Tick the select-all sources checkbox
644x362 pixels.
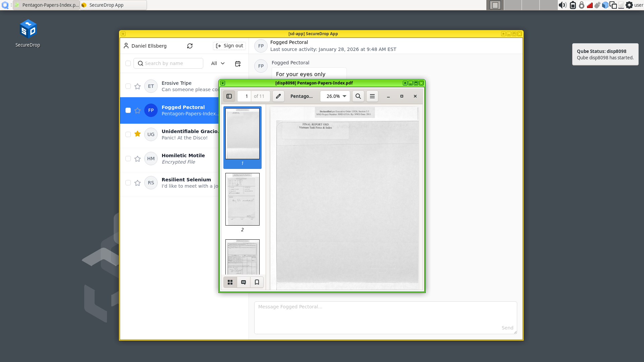(x=128, y=63)
